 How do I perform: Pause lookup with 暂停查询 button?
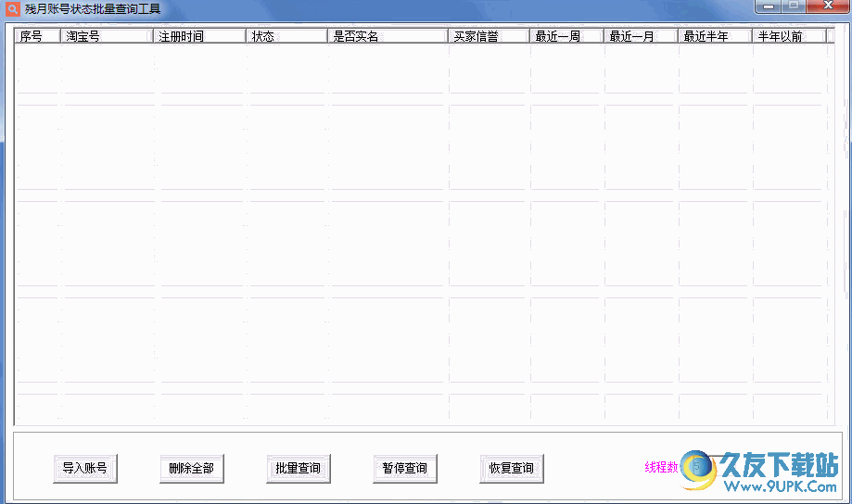click(x=405, y=468)
